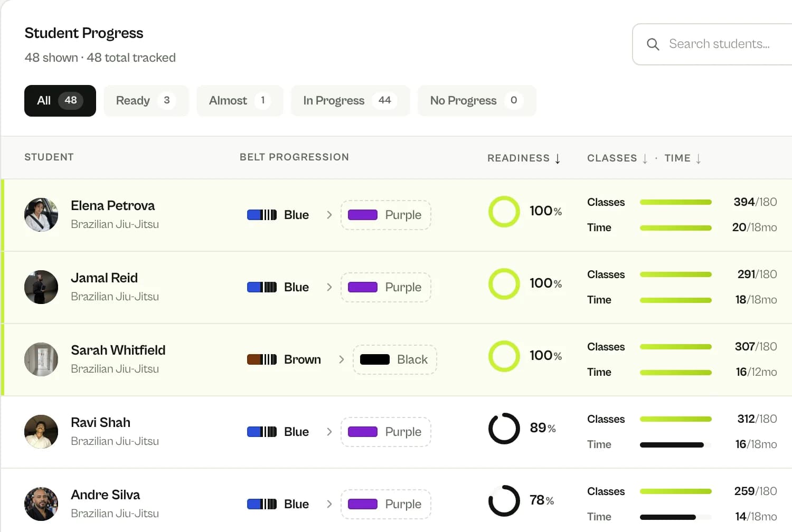The height and width of the screenshot is (532, 792).
Task: Click Ravi Shah's 89% readiness ring
Action: 504,429
